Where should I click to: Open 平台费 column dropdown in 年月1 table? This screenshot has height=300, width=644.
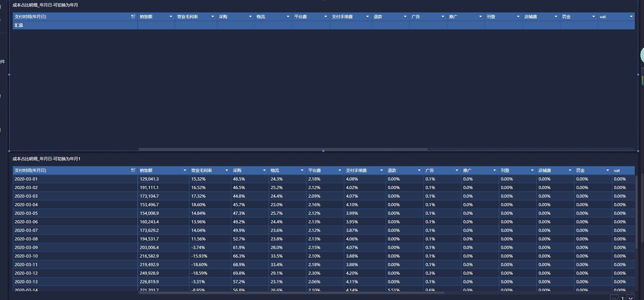point(340,170)
